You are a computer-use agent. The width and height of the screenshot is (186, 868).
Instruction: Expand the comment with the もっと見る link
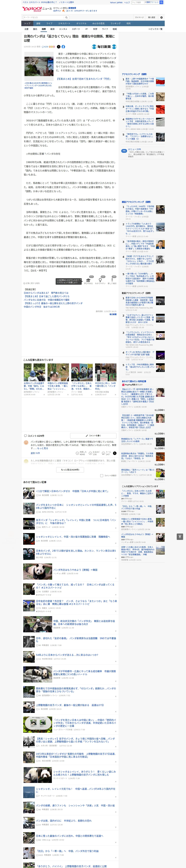(43, 448)
